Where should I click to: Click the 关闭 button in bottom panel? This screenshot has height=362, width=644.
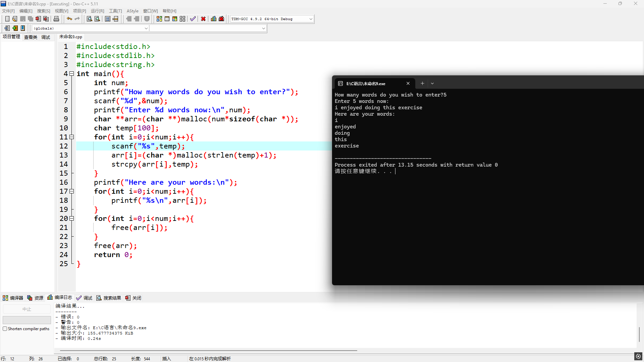coord(133,298)
